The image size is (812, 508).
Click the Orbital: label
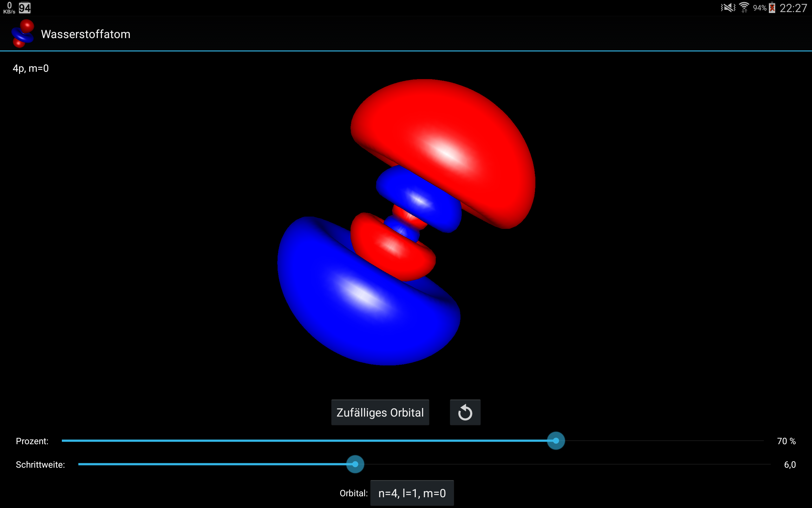click(x=354, y=493)
